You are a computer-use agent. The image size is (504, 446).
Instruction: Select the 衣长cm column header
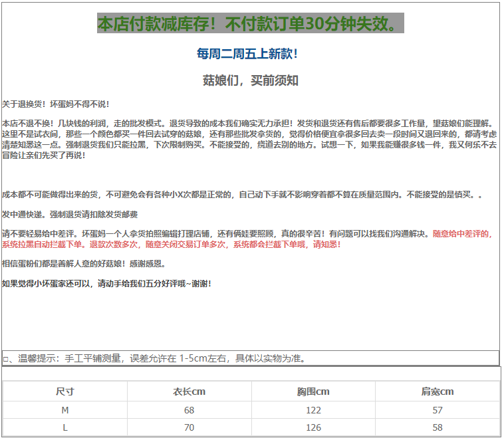tap(189, 391)
